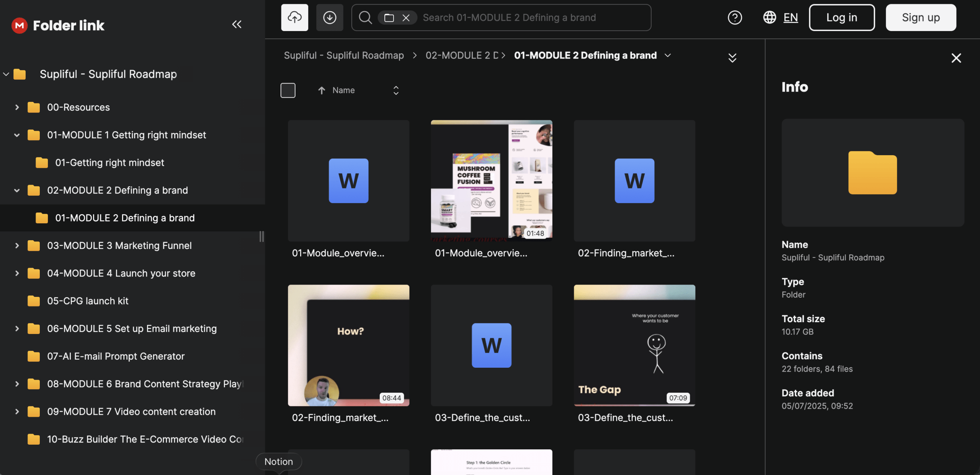
Task: Click the download icon in the toolbar
Action: (329, 18)
